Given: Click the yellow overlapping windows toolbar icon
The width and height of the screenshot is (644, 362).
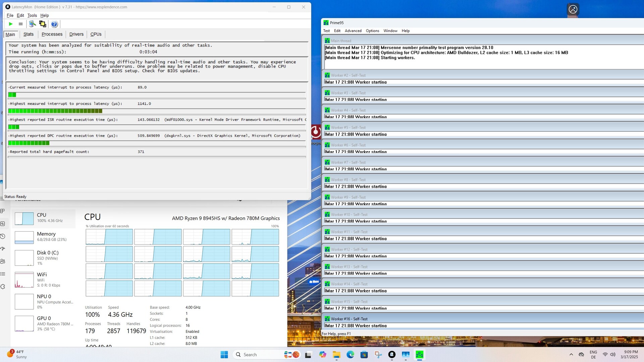Looking at the screenshot, I should 43,24.
